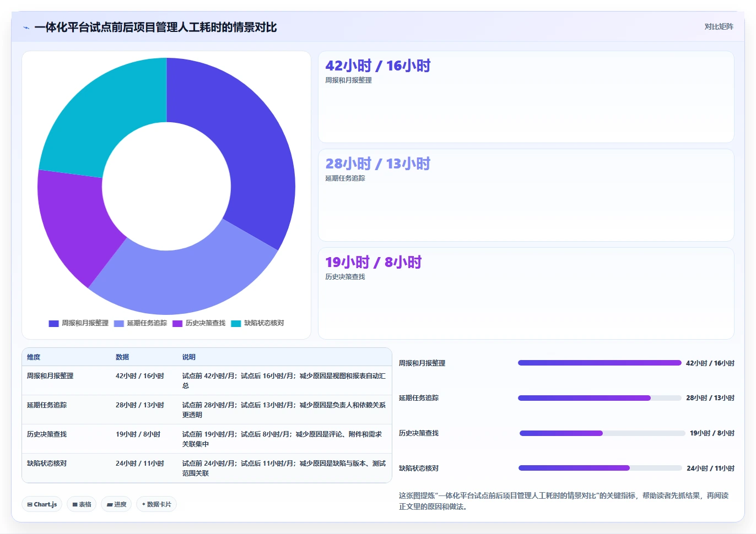Click the 维度 column header
The width and height of the screenshot is (756, 534).
coord(34,357)
